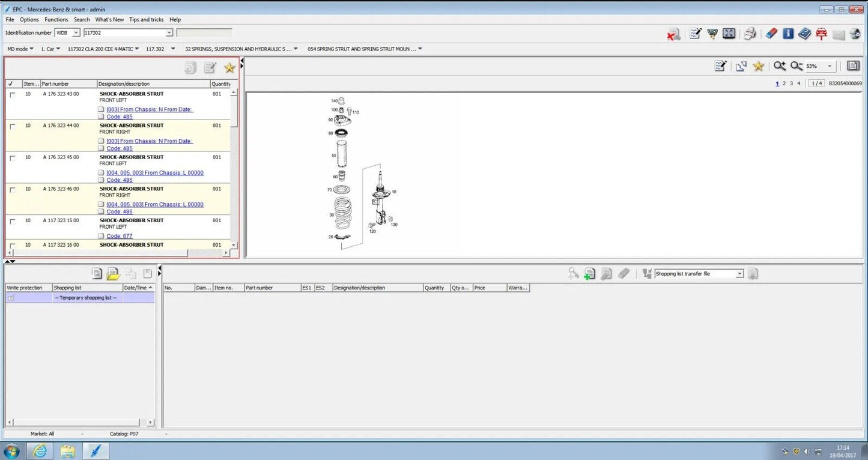
Task: Click the star icon above the diagram
Action: pyautogui.click(x=758, y=66)
